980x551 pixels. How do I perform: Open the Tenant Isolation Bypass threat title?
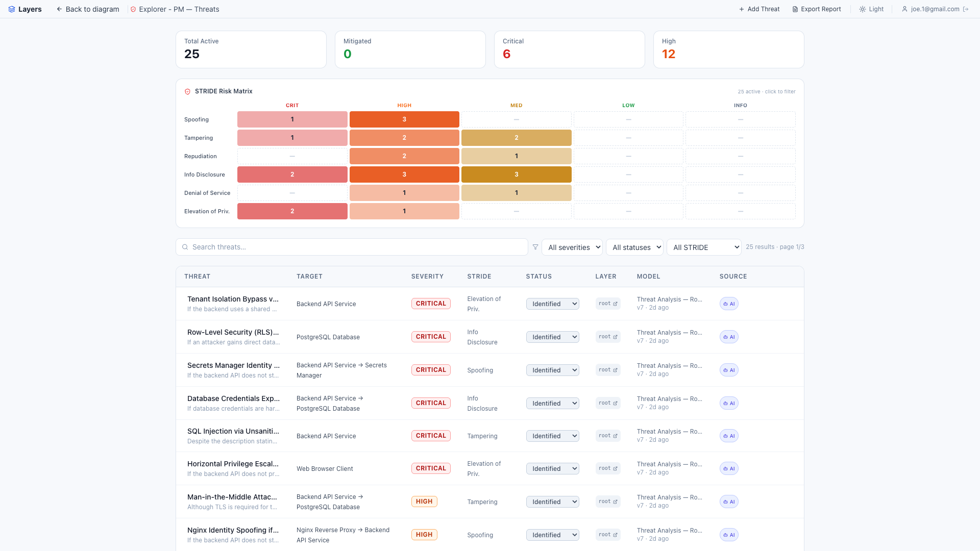click(x=233, y=299)
